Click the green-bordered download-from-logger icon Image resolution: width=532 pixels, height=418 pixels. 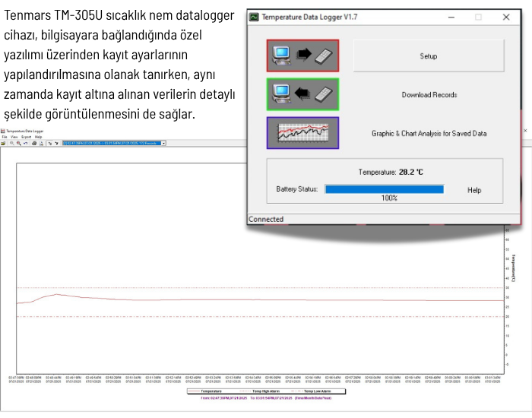302,94
